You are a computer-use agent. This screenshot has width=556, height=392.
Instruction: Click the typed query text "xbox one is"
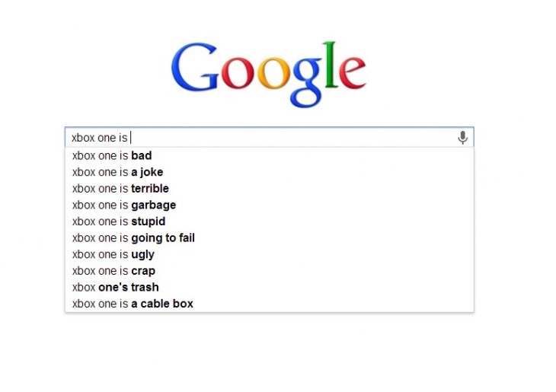[x=99, y=138]
